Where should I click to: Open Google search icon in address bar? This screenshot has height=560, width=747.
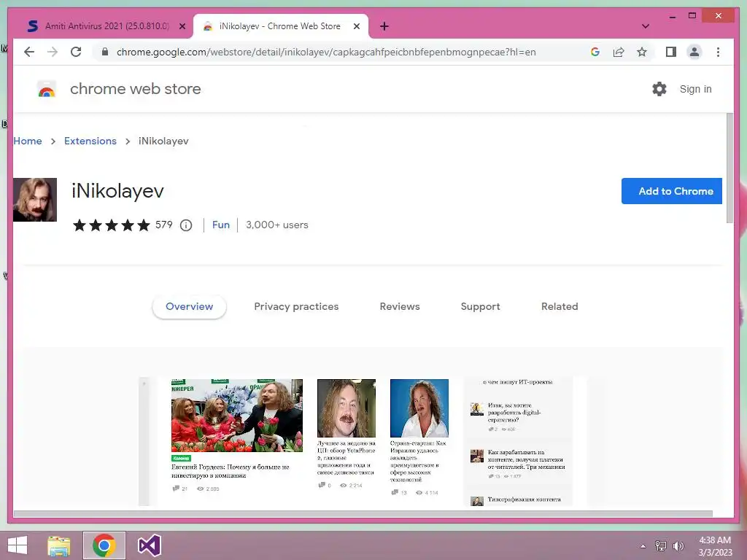[x=595, y=52]
